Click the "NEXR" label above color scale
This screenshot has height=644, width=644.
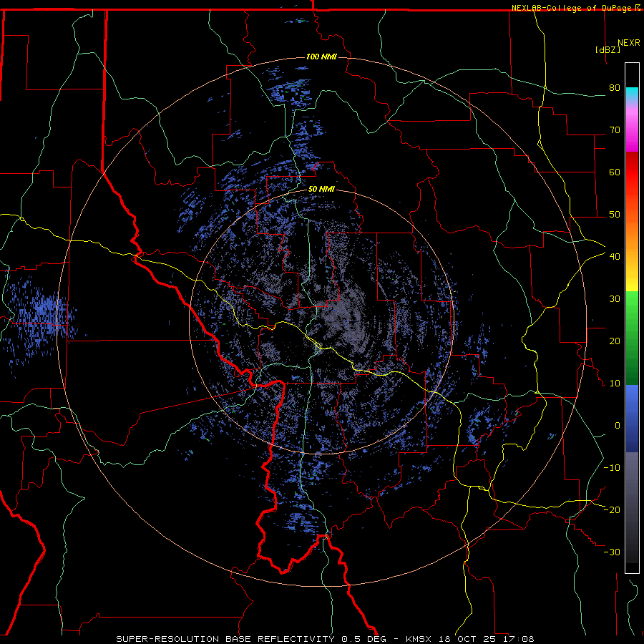(x=628, y=43)
